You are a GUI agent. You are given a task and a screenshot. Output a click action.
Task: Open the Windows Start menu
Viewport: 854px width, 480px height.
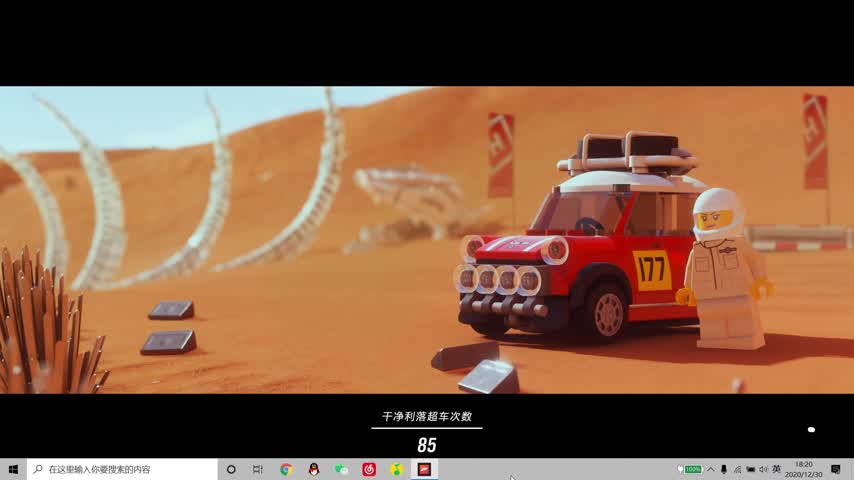point(13,469)
